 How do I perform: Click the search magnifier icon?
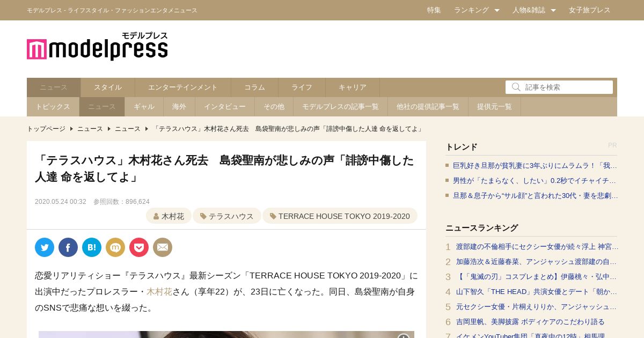(x=516, y=87)
